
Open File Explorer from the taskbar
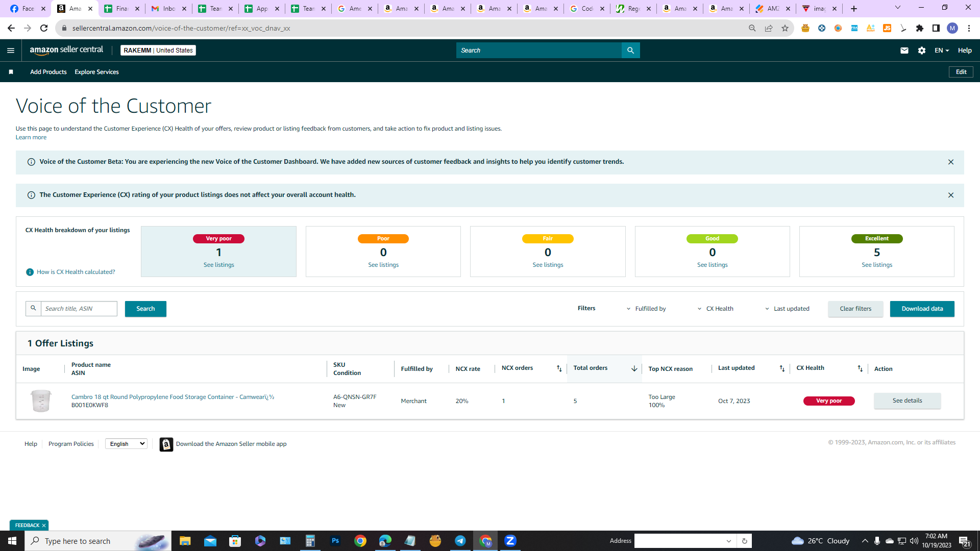[185, 541]
